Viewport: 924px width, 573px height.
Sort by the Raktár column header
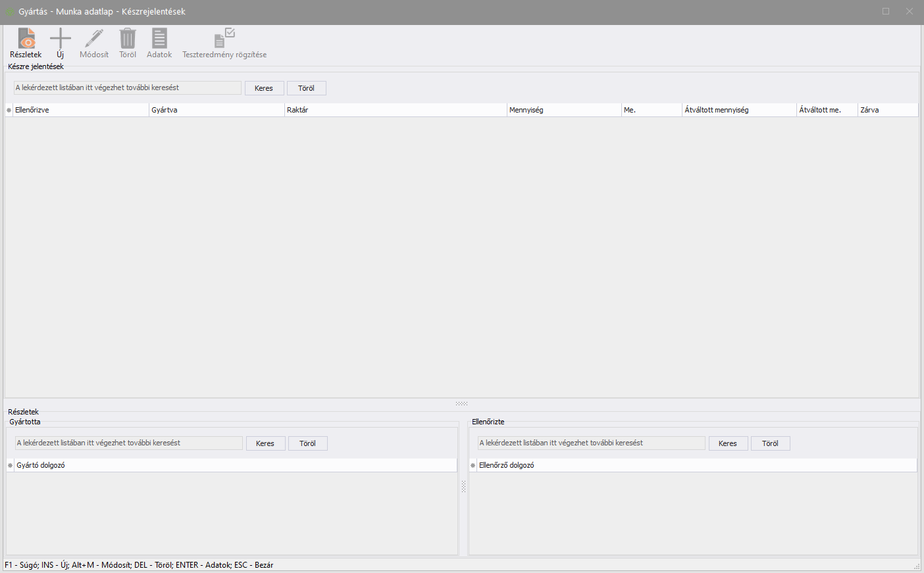pyautogui.click(x=395, y=111)
